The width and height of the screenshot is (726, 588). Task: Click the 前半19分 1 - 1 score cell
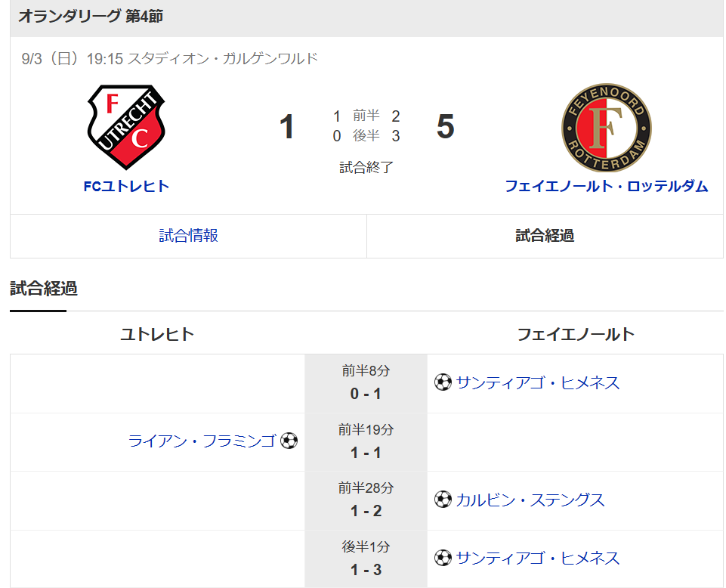[366, 442]
